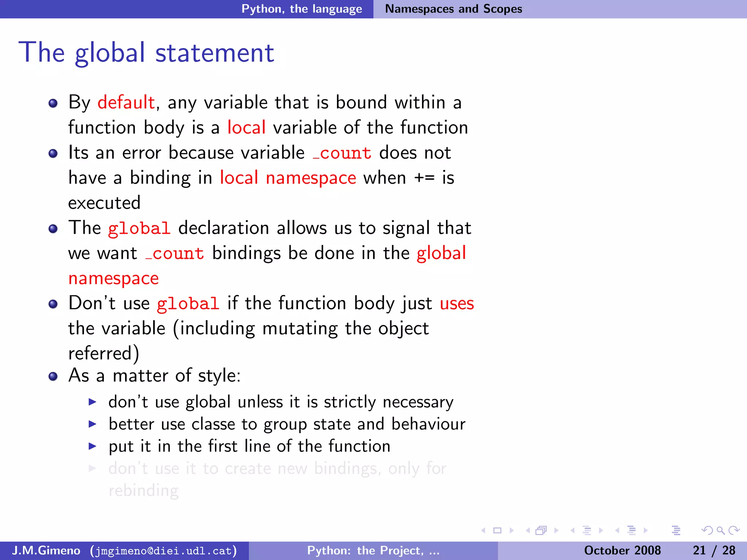Click the page counter '21 / 28'
Image resolution: width=747 pixels, height=560 pixels.
[714, 550]
